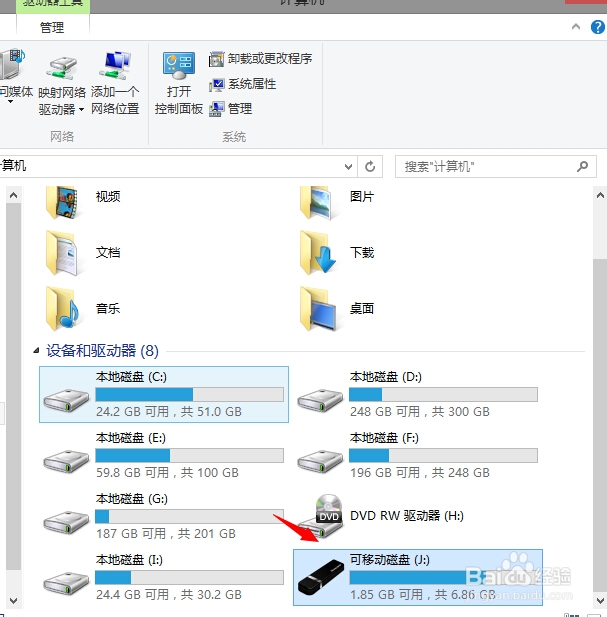Image resolution: width=607 pixels, height=617 pixels.
Task: Click the 管理 item in the 系统 group
Action: [x=231, y=109]
